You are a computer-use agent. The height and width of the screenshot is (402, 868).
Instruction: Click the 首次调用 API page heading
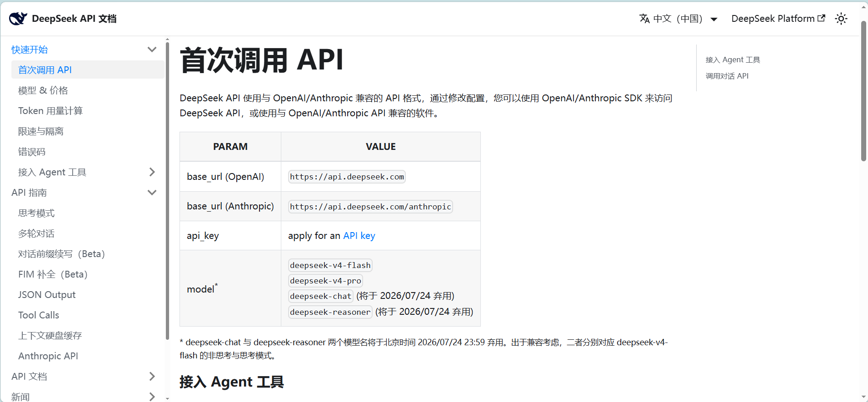[x=261, y=60]
